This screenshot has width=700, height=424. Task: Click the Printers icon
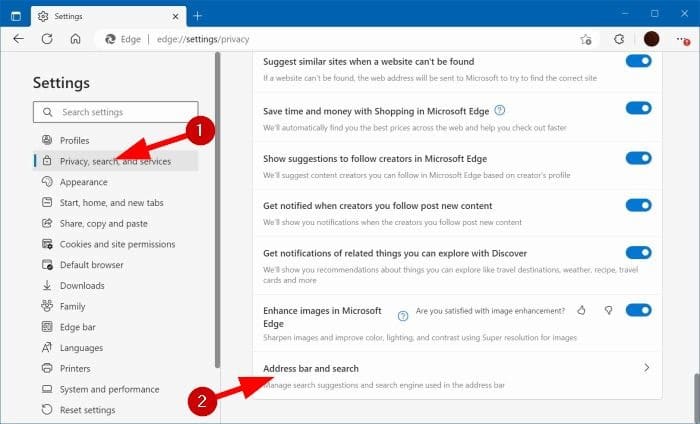click(47, 368)
